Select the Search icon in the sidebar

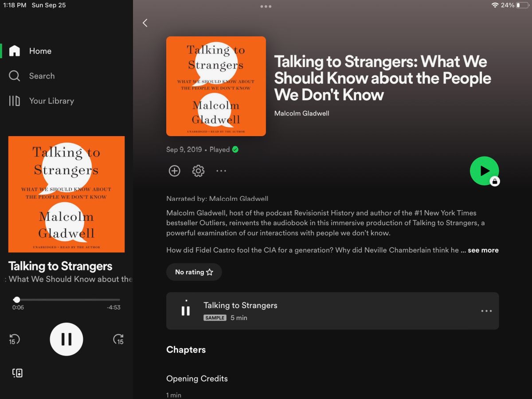point(14,75)
